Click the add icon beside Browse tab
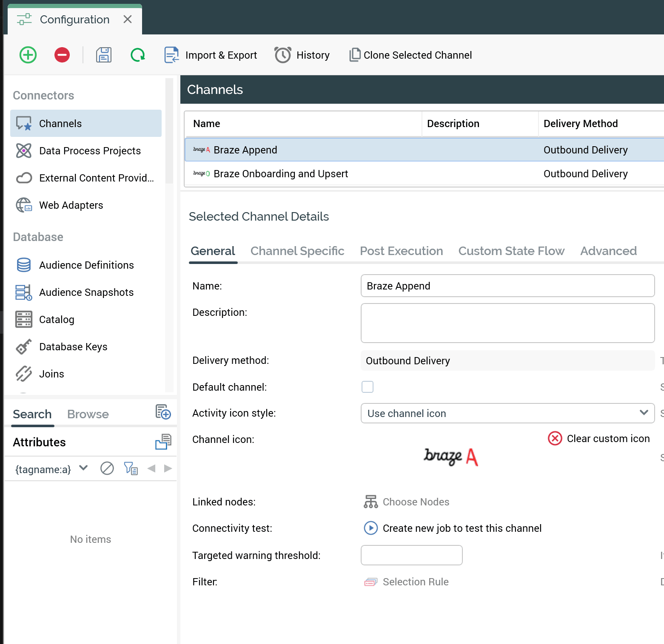Viewport: 664px width, 644px height. tap(163, 412)
